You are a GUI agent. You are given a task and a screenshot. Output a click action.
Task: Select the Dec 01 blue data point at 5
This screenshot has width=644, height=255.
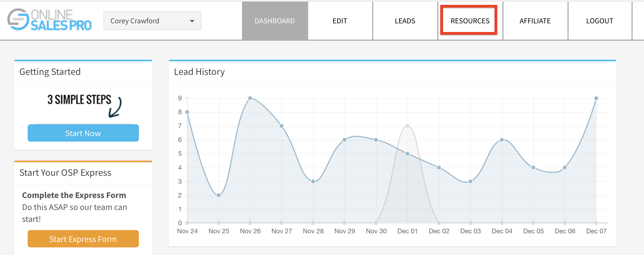(407, 154)
